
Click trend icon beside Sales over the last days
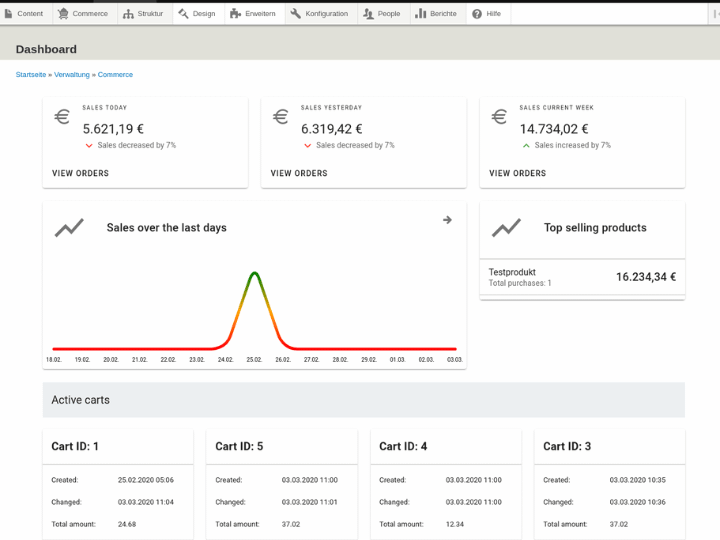pyautogui.click(x=69, y=228)
